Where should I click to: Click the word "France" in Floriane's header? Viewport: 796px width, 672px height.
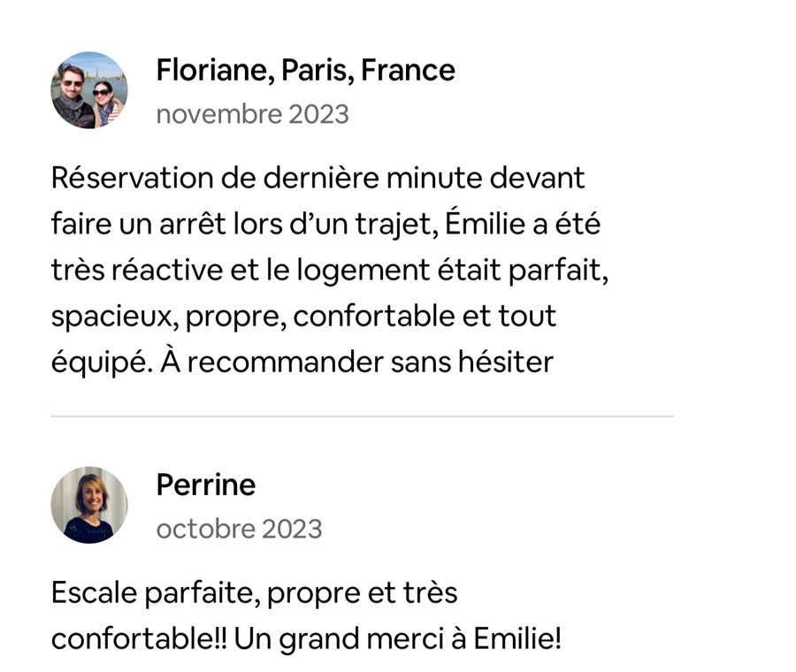point(408,71)
